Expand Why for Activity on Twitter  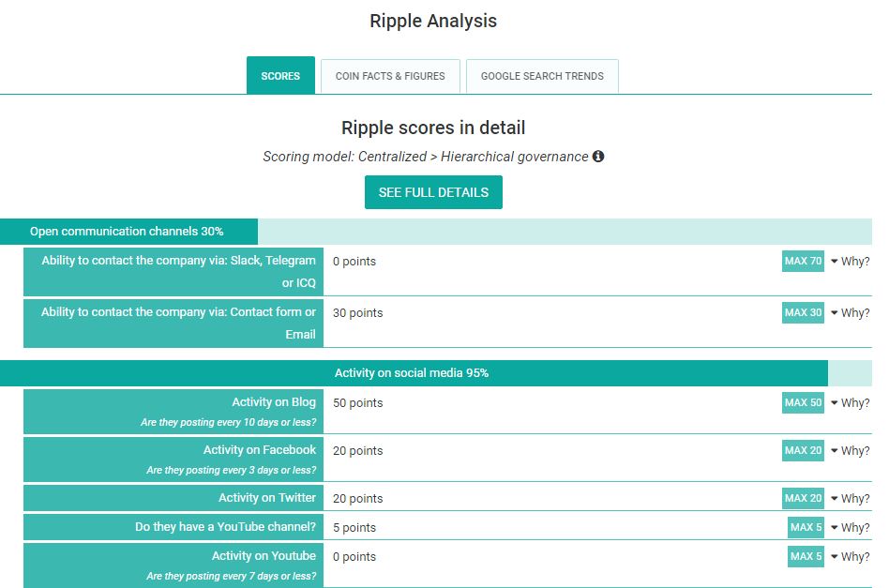pyautogui.click(x=850, y=498)
